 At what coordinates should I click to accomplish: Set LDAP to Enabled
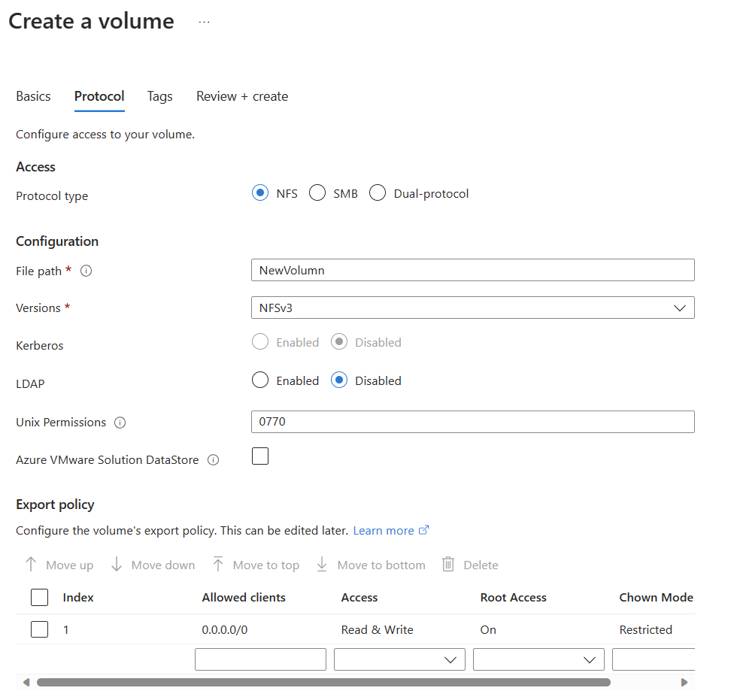click(260, 380)
